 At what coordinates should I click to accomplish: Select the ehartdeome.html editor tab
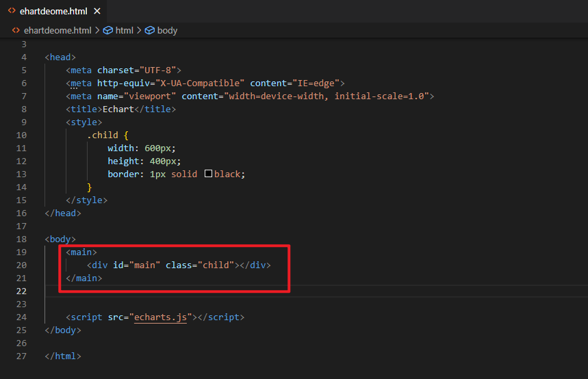pyautogui.click(x=54, y=10)
